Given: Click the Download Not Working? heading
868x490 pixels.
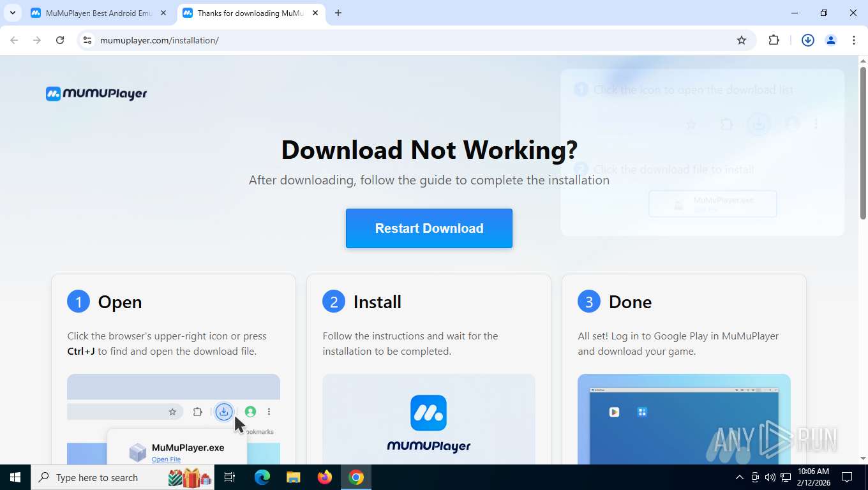Looking at the screenshot, I should 429,150.
